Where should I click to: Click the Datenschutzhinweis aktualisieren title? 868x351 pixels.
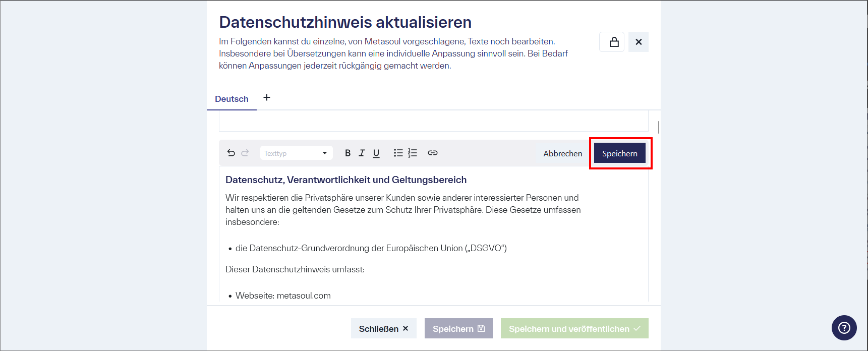coord(345,22)
